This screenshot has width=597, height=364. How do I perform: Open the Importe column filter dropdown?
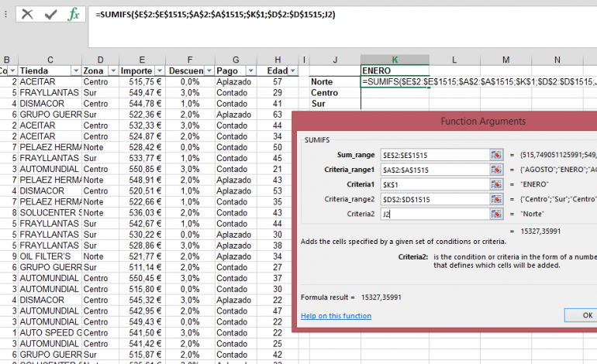[160, 70]
